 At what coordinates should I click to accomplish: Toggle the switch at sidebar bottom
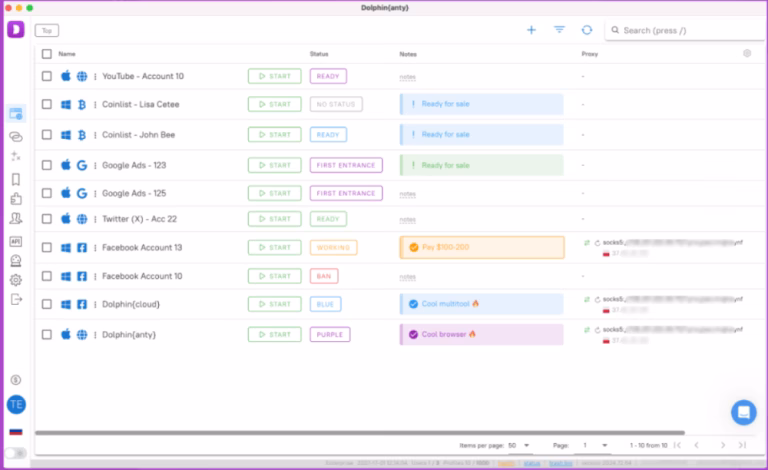pos(15,453)
